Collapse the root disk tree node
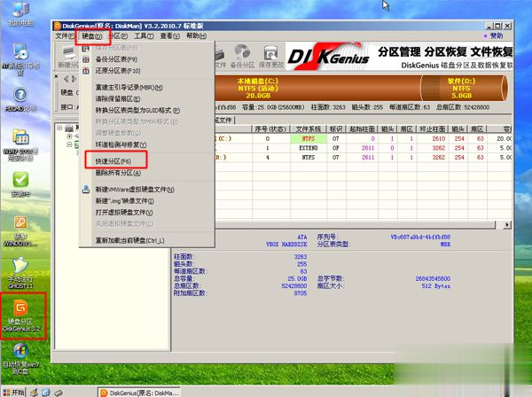532x397 pixels. 59,128
